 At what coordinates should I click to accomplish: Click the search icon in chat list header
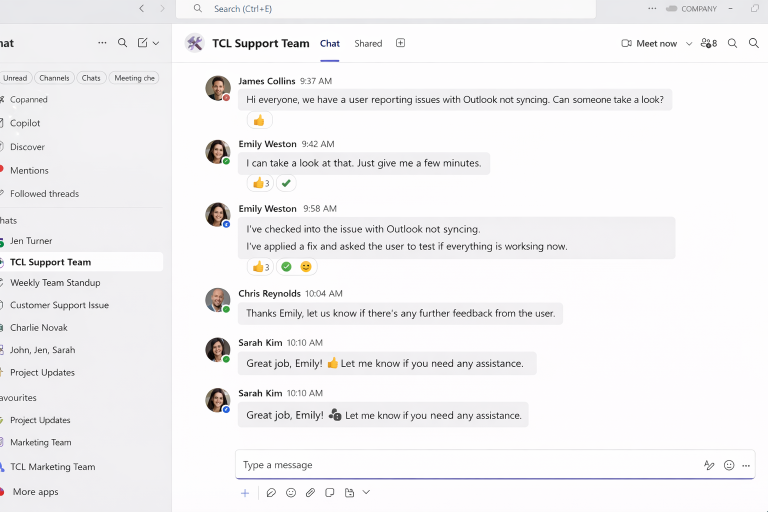[122, 43]
